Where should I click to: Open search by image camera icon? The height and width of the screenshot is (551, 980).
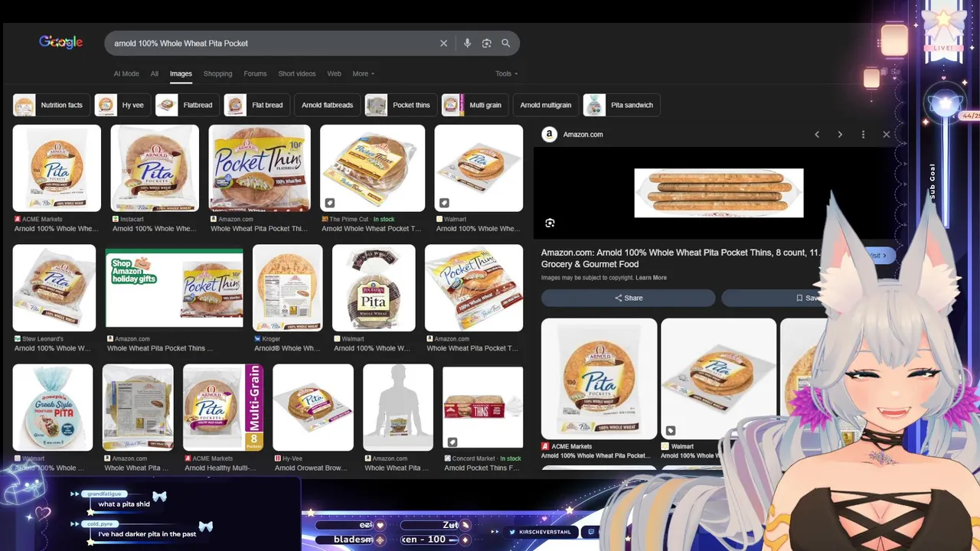[486, 44]
